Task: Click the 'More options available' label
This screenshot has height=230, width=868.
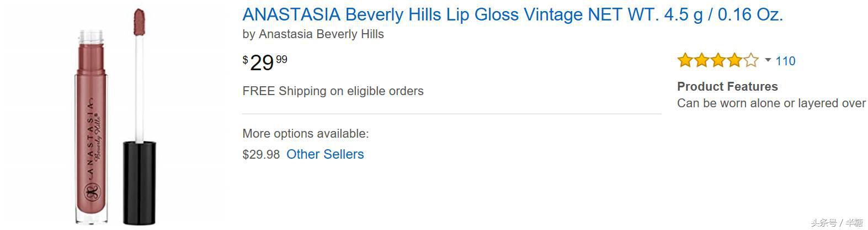Action: point(305,134)
